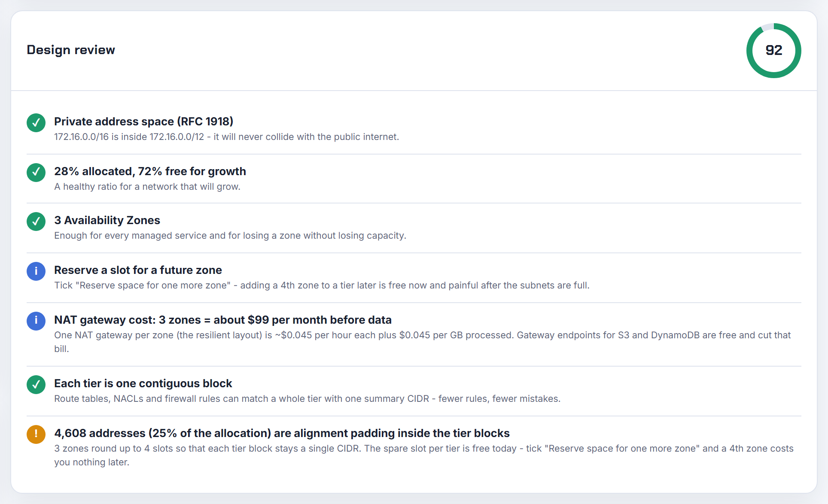Click the 92 score ring
Viewport: 828px width, 504px height.
click(773, 51)
